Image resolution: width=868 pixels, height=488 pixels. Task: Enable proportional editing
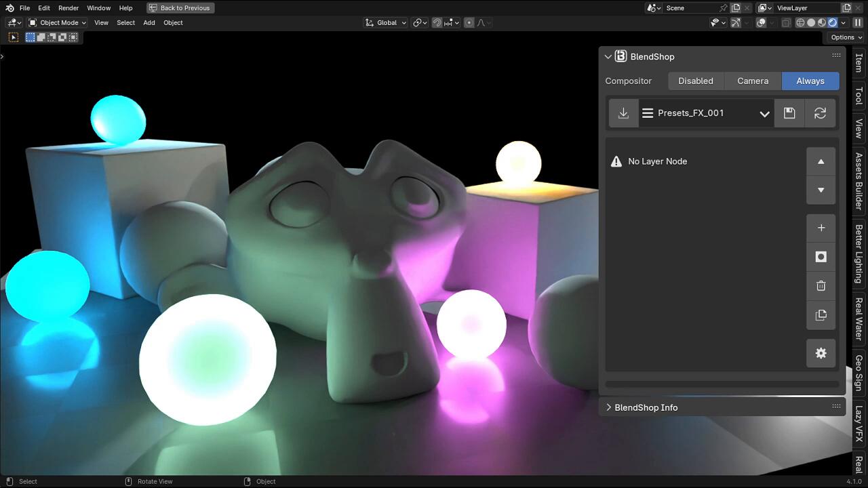click(469, 22)
